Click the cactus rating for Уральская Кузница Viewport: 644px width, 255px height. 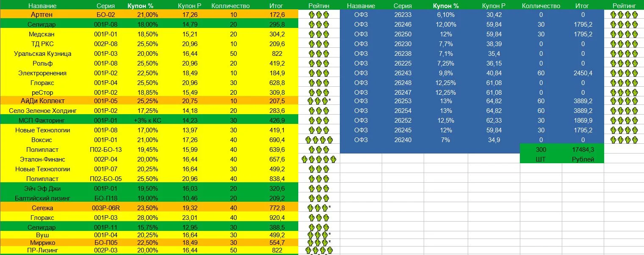[x=319, y=54]
